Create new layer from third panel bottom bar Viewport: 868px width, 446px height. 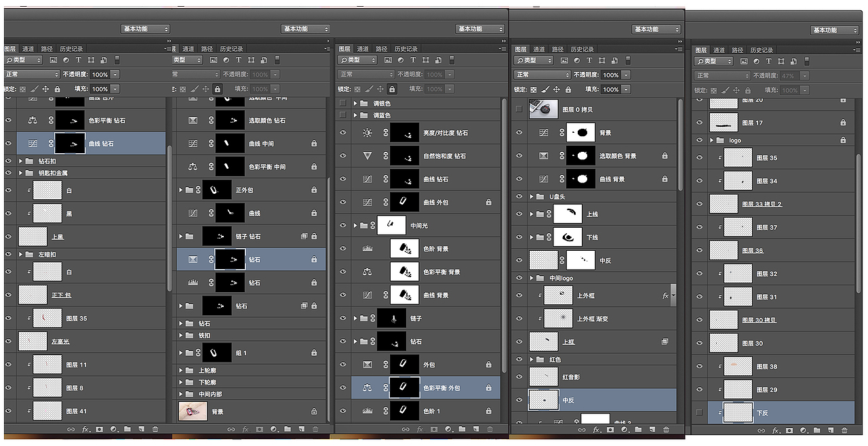(475, 429)
